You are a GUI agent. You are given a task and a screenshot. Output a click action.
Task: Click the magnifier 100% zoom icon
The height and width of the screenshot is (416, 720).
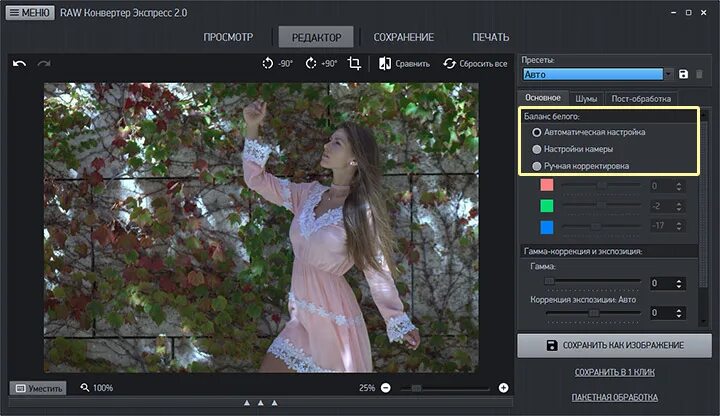click(x=84, y=388)
